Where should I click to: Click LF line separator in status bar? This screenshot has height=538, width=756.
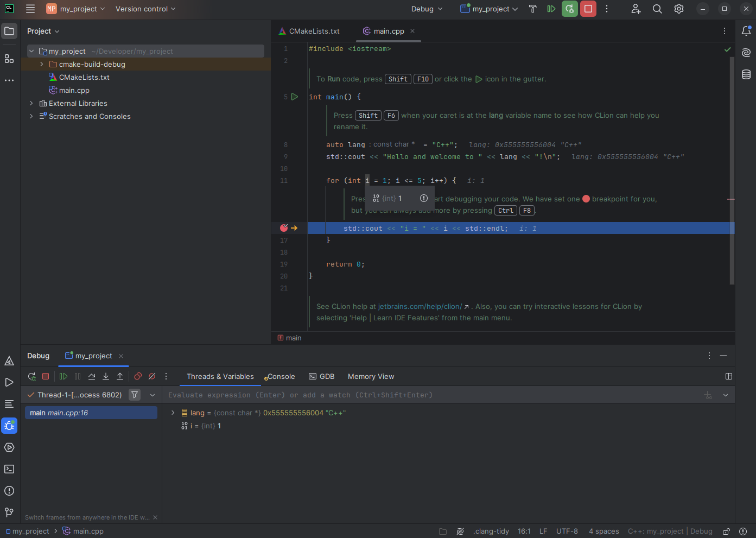tap(543, 531)
